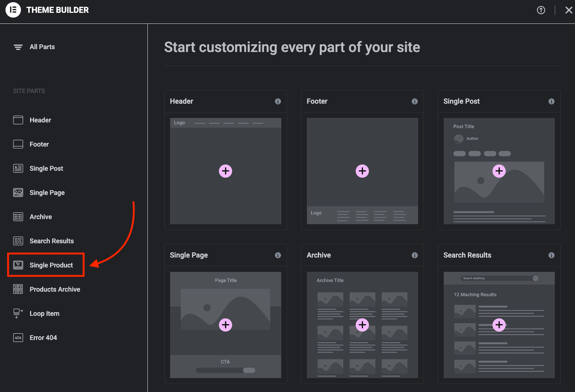Image resolution: width=575 pixels, height=392 pixels.
Task: Open All Parts in sidebar
Action: [42, 47]
